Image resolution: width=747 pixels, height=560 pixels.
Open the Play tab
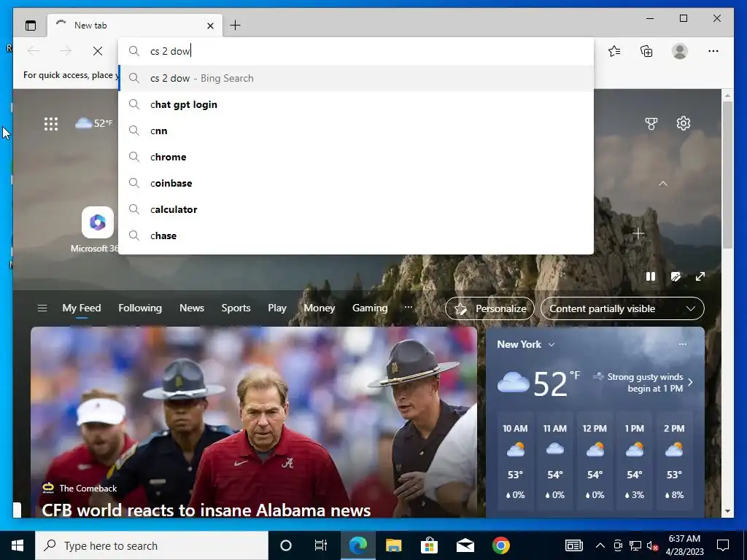pyautogui.click(x=277, y=308)
